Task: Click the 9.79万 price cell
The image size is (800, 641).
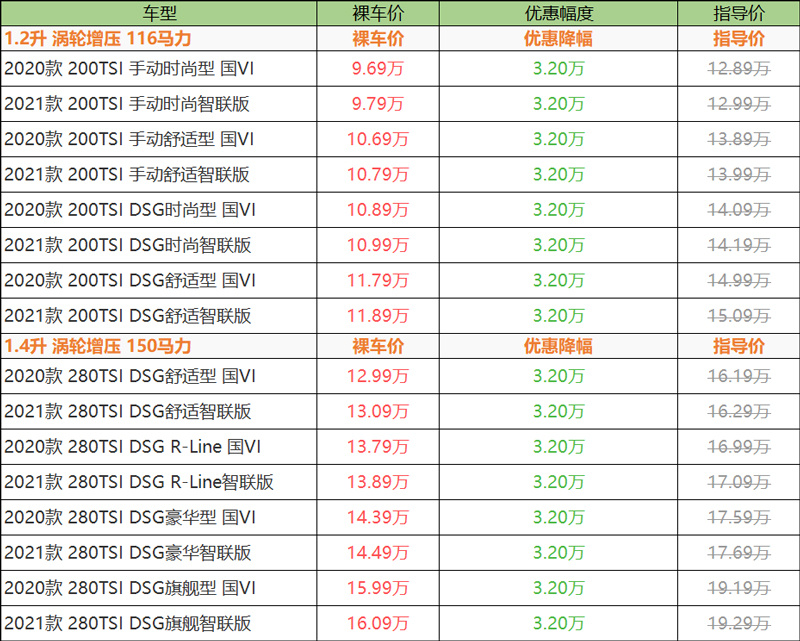Action: tap(378, 104)
